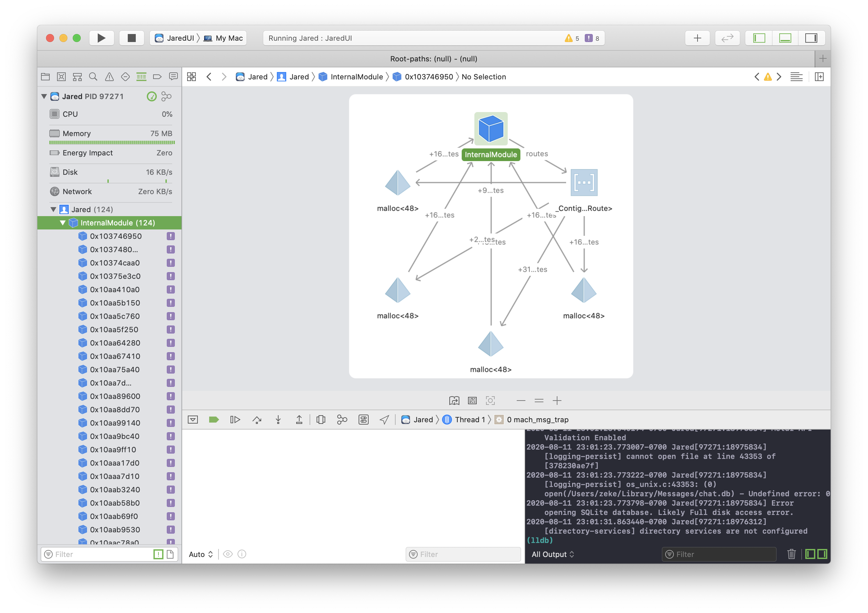Click the Stop button in toolbar
868x613 pixels.
[131, 38]
